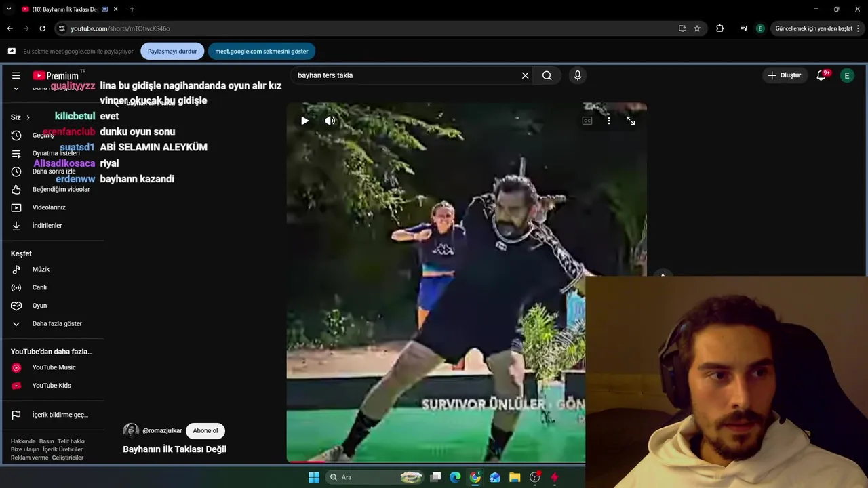Open site information icon in address bar

62,28
